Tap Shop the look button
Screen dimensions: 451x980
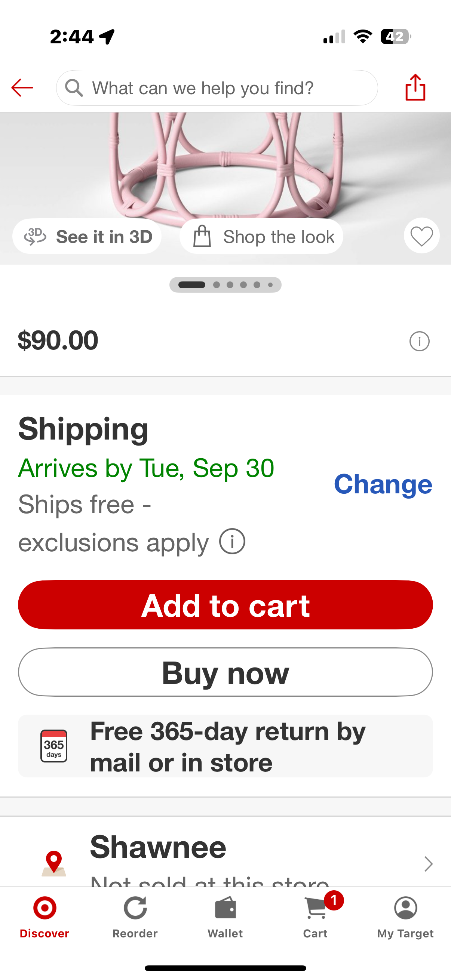[261, 237]
